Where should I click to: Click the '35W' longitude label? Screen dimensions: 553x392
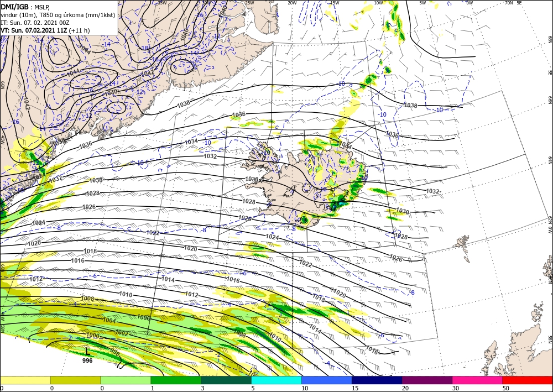(x=162, y=3)
